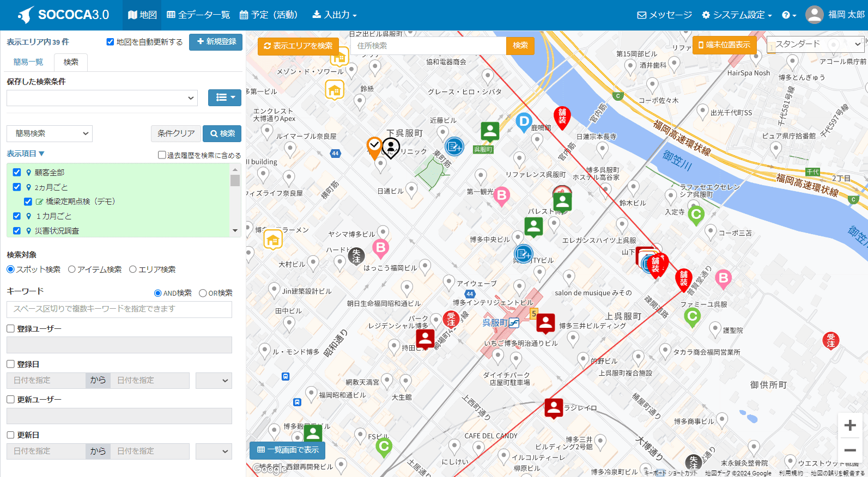
Task: Click the map zoom in plus button
Action: point(849,425)
